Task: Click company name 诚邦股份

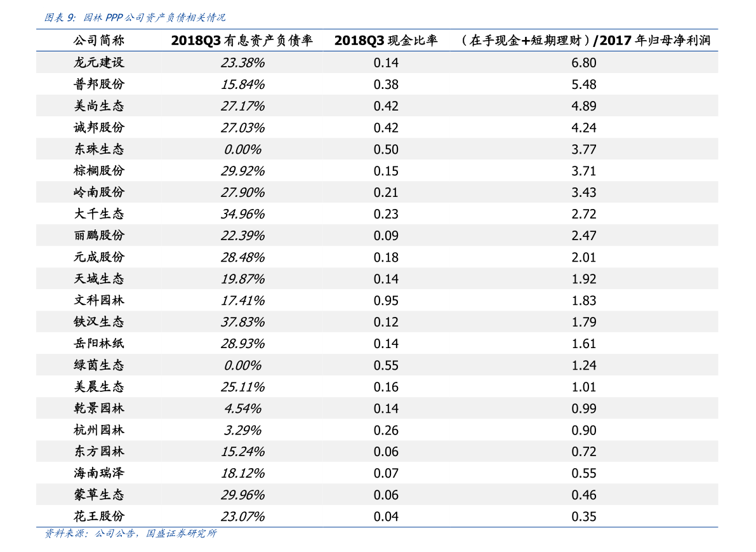Action: click(x=99, y=128)
